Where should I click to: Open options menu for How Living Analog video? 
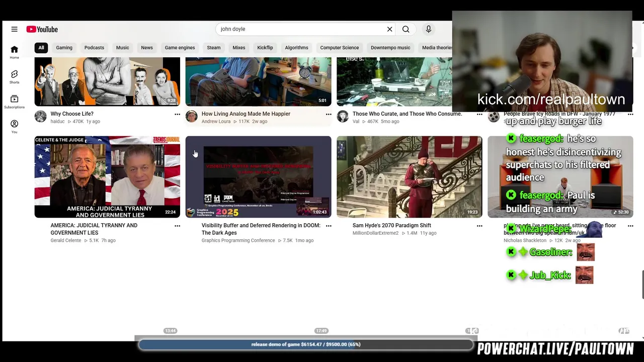coord(329,114)
